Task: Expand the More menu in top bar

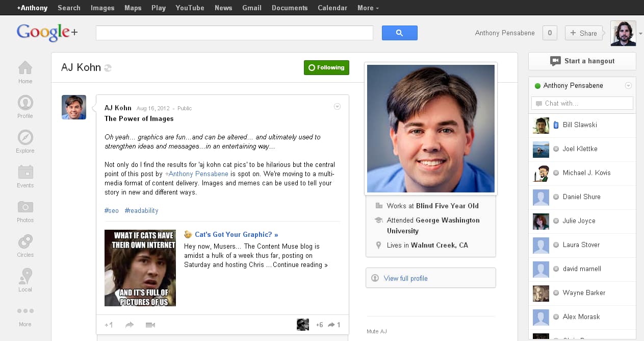Action: click(x=368, y=8)
